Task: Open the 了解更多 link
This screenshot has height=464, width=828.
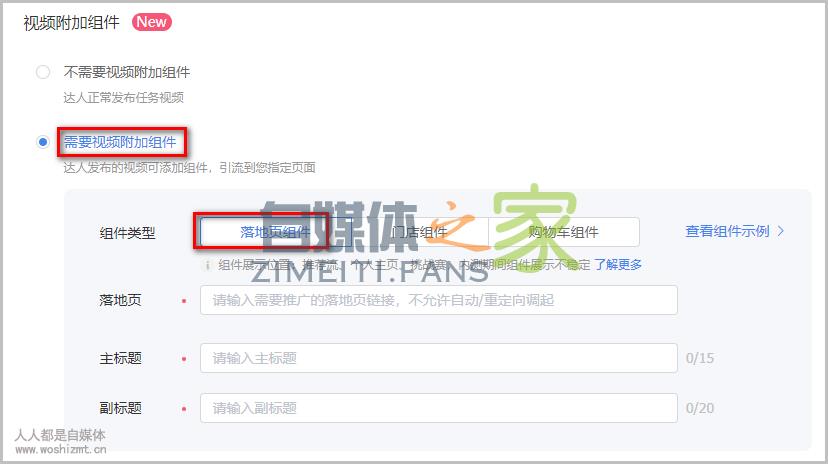Action: point(618,264)
